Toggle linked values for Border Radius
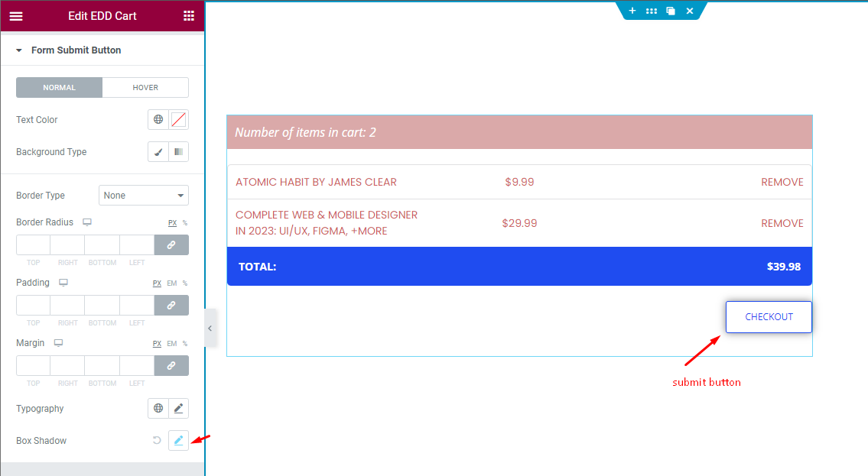Image resolution: width=868 pixels, height=476 pixels. 171,244
